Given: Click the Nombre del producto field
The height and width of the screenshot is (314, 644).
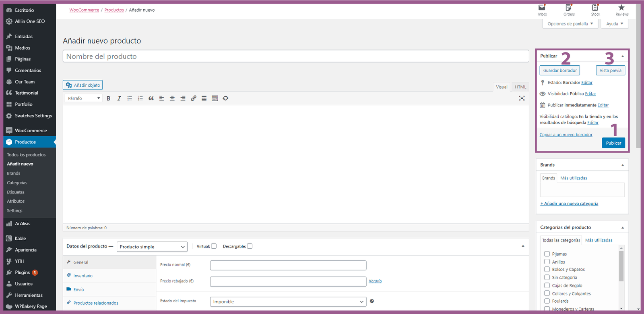Looking at the screenshot, I should pos(296,56).
